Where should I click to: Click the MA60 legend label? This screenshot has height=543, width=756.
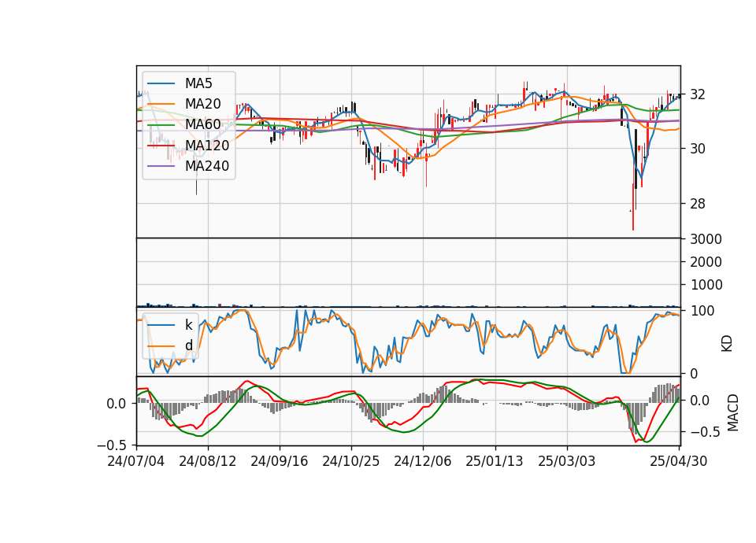pyautogui.click(x=202, y=124)
